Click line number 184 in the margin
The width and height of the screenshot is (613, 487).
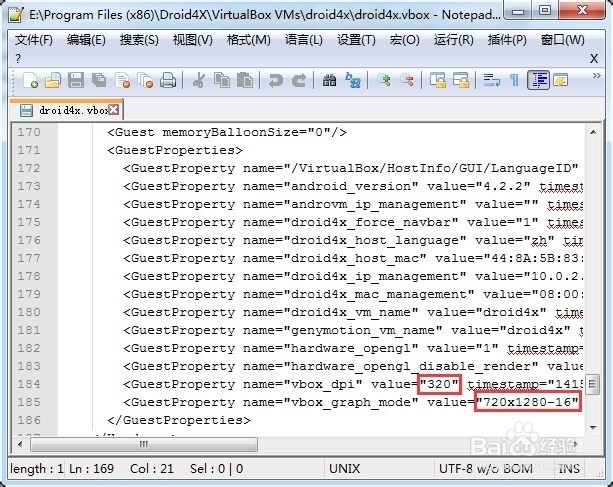(x=29, y=384)
